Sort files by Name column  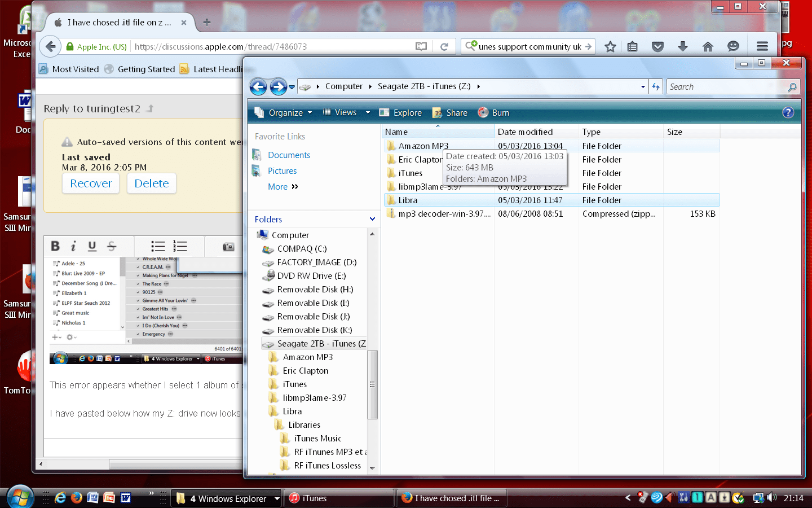438,132
